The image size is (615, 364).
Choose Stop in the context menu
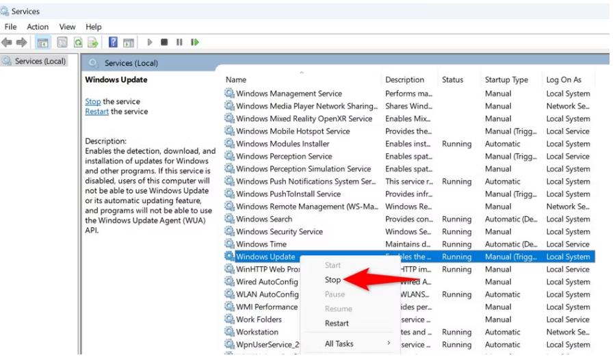(x=332, y=280)
